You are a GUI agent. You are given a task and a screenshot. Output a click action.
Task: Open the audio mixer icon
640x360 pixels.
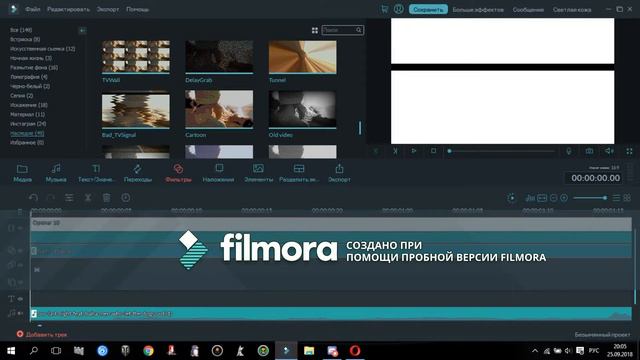(x=530, y=198)
